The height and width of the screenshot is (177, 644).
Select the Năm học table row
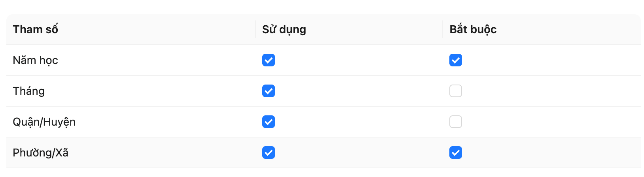coord(158,60)
